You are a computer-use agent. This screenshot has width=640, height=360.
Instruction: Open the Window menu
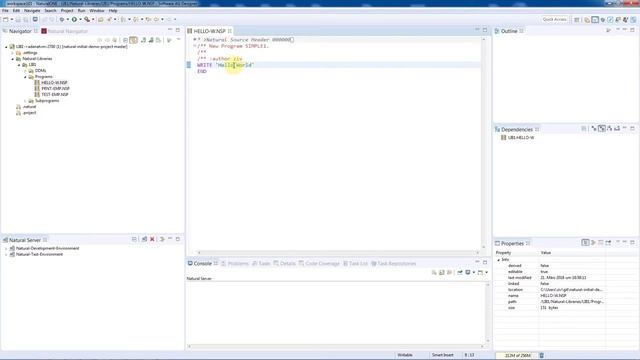pos(97,11)
